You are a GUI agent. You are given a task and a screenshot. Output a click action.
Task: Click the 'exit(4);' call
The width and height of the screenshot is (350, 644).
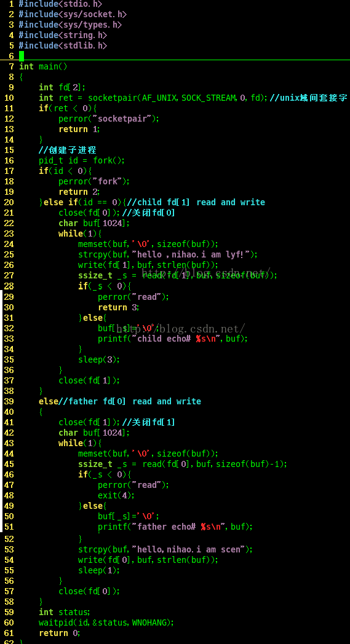tap(116, 496)
